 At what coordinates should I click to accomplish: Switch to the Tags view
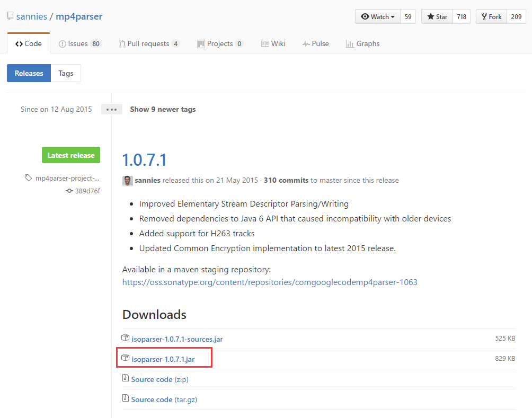point(66,73)
